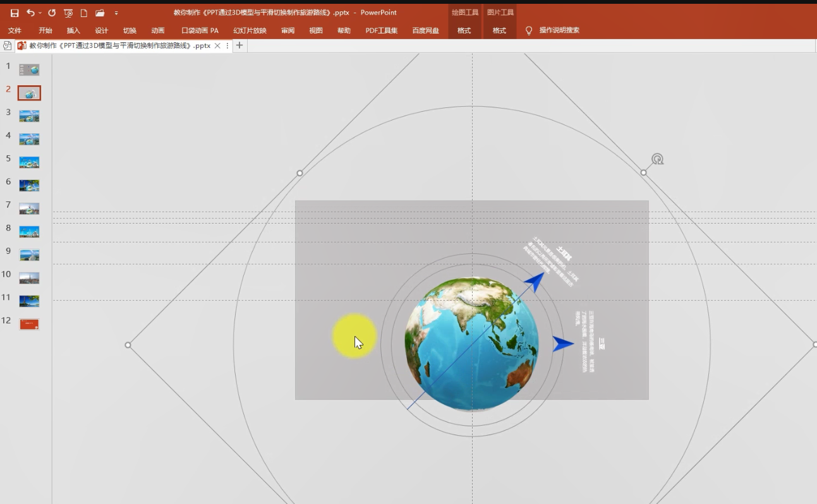This screenshot has width=817, height=504.
Task: Open 格式 tab under 绘图工具
Action: click(x=464, y=30)
